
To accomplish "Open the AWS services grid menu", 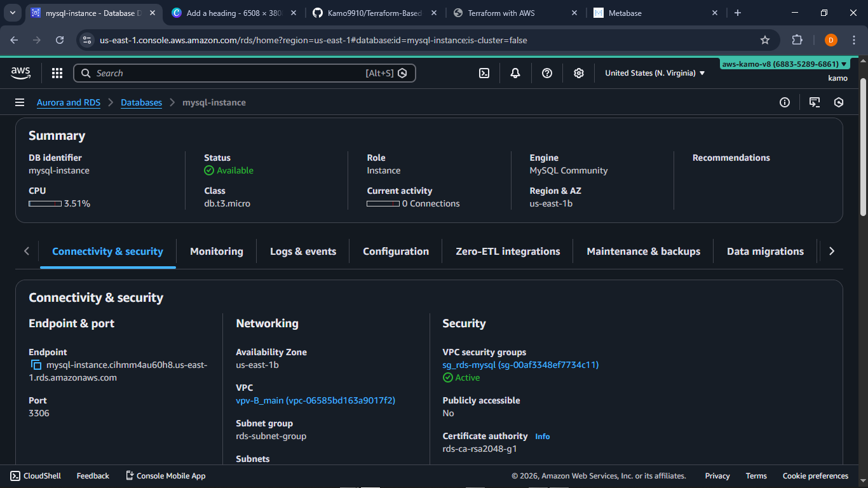I will (x=57, y=73).
